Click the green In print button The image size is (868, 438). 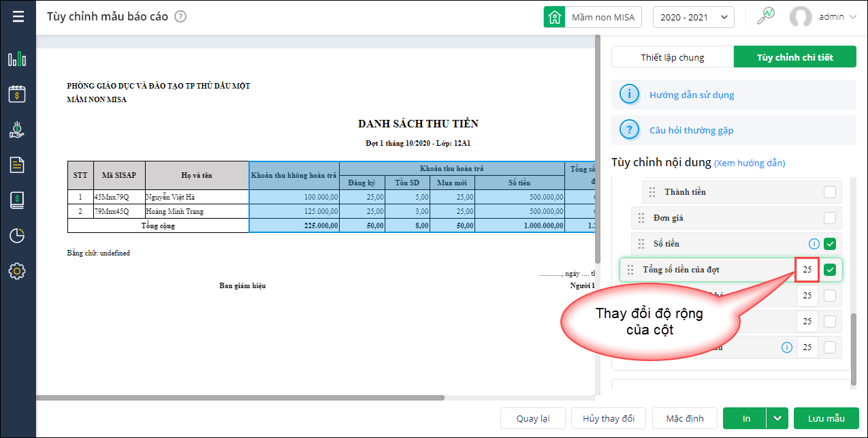(x=745, y=418)
